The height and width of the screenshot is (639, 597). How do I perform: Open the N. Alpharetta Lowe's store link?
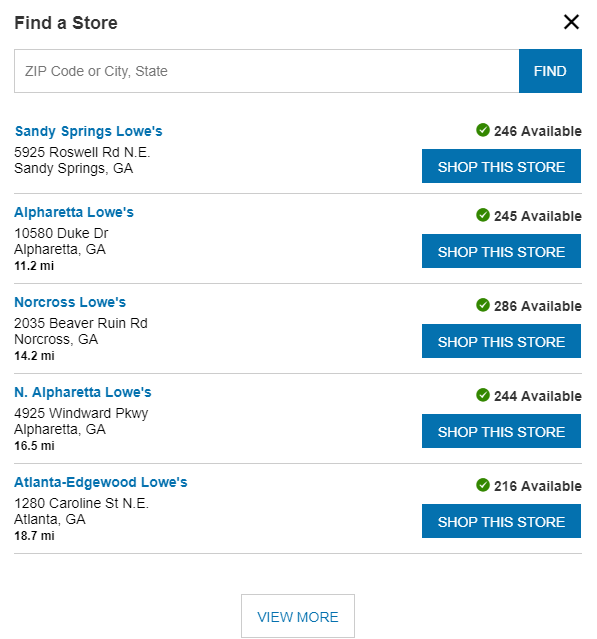[x=83, y=392]
